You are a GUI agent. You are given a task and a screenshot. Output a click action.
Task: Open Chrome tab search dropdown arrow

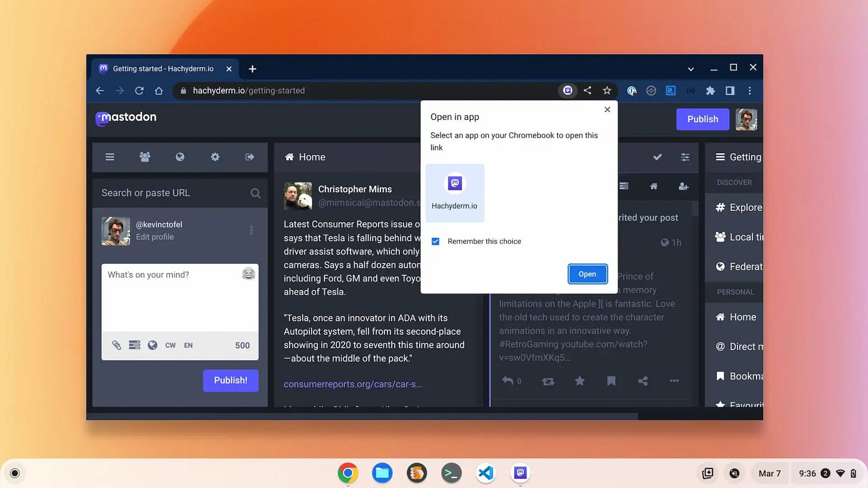point(690,69)
